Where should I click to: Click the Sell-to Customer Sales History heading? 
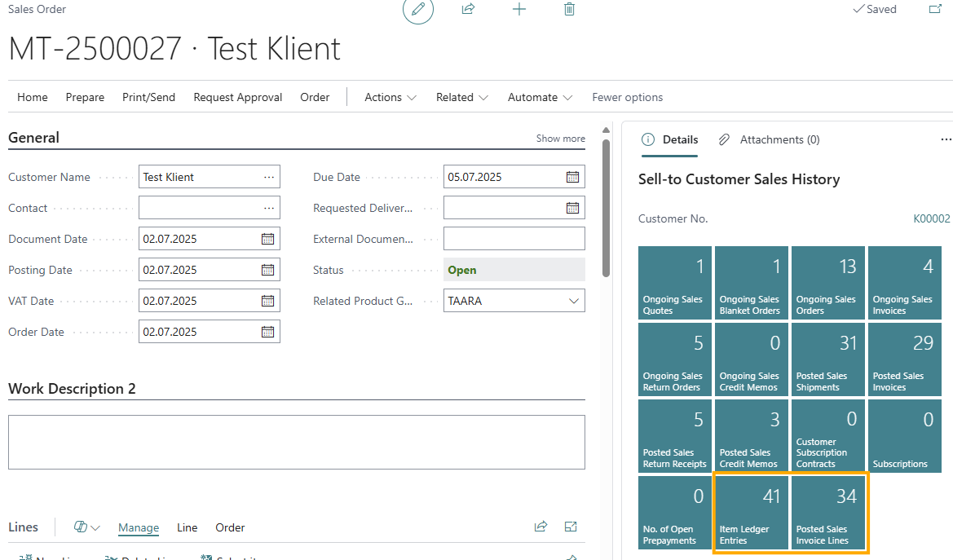[739, 179]
